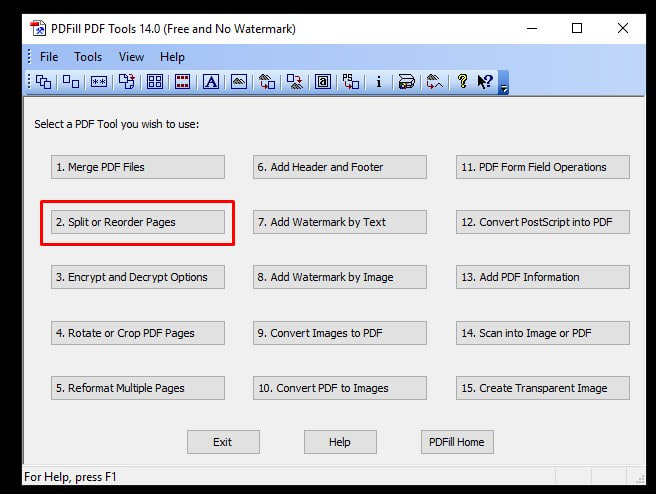The height and width of the screenshot is (494, 656).
Task: Open 13. Add PDF Information
Action: pos(543,277)
